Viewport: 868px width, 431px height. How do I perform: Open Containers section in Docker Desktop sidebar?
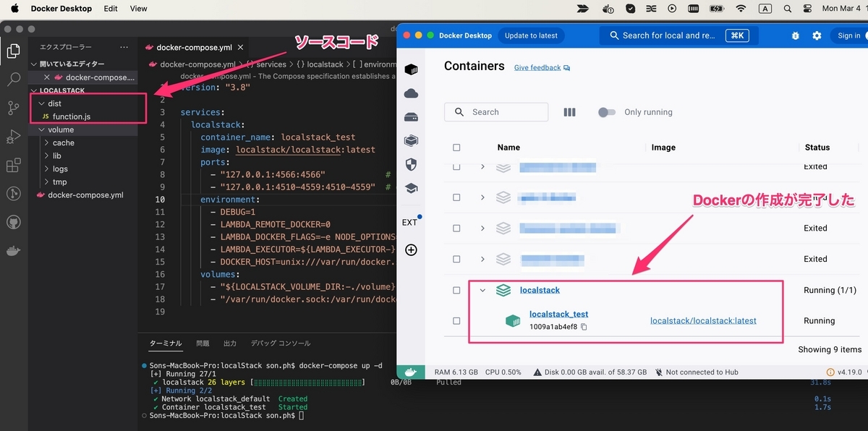click(x=411, y=69)
